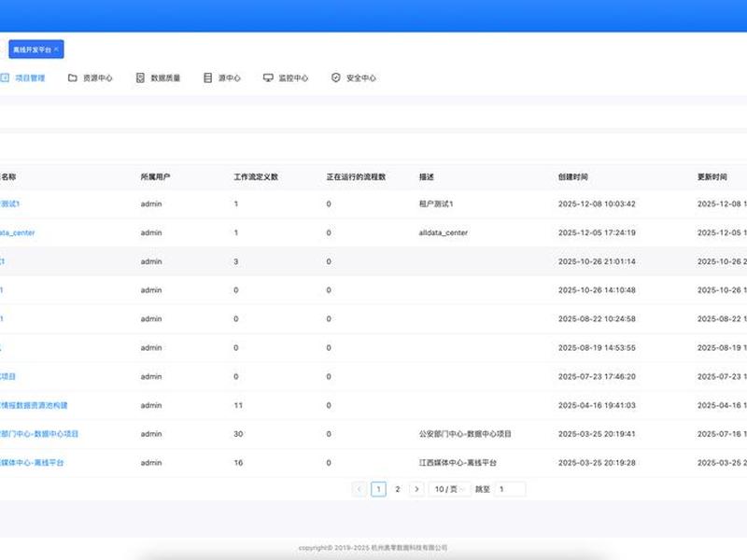747x560 pixels.
Task: Click workflow count 16 in the table
Action: point(238,463)
